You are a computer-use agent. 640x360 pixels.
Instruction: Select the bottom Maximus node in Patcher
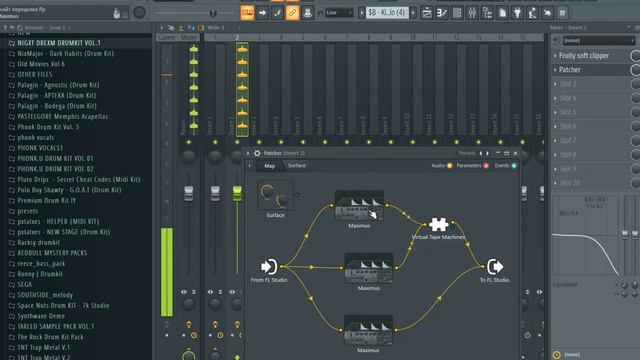tap(368, 330)
